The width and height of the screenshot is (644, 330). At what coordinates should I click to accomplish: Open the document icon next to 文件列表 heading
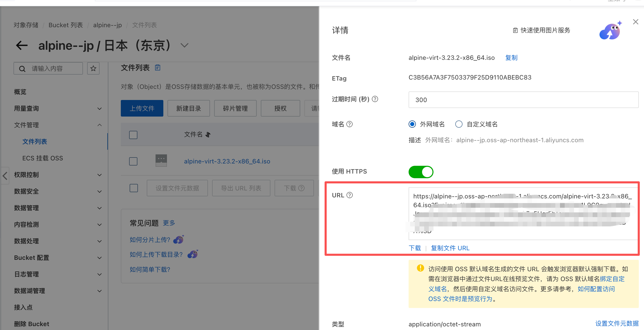click(158, 68)
